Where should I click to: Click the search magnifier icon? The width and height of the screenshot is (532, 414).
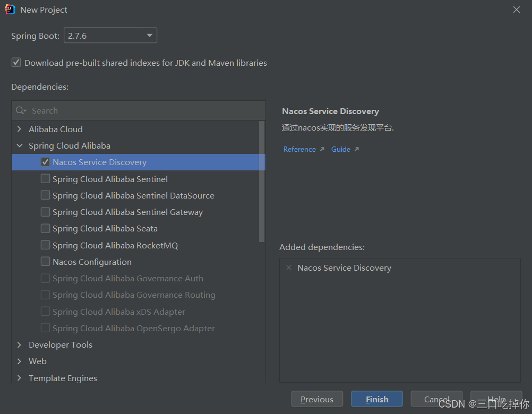(20, 110)
